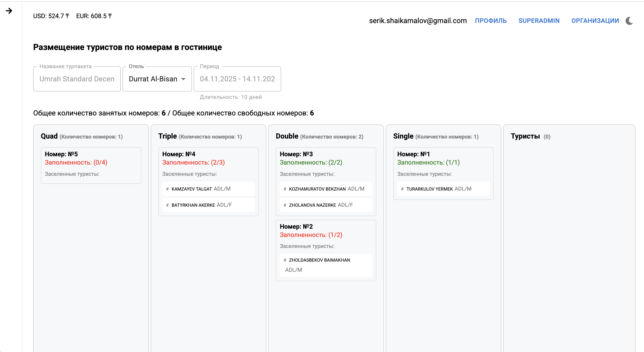
Task: Click the hash icon beside ZHOLANOVA NAZERKE
Action: coord(285,205)
